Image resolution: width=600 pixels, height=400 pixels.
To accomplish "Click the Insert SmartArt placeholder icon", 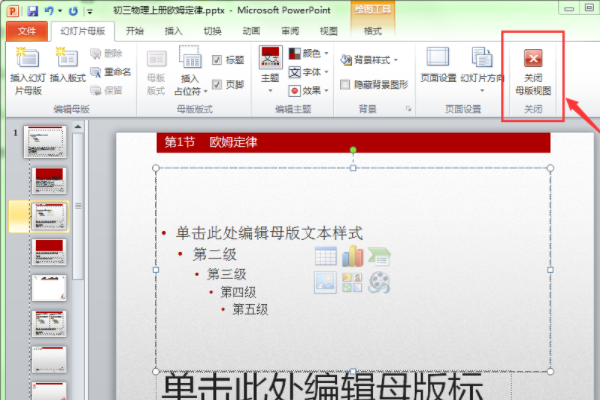I will [x=379, y=256].
